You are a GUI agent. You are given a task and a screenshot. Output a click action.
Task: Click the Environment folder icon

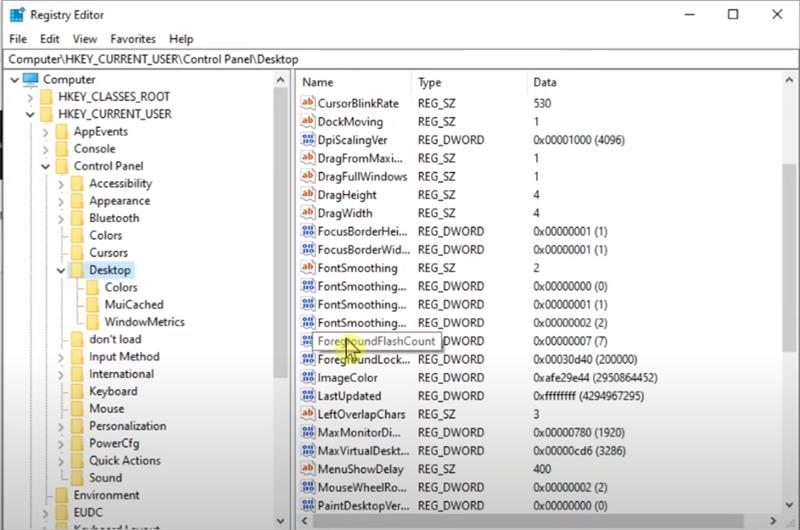[62, 495]
